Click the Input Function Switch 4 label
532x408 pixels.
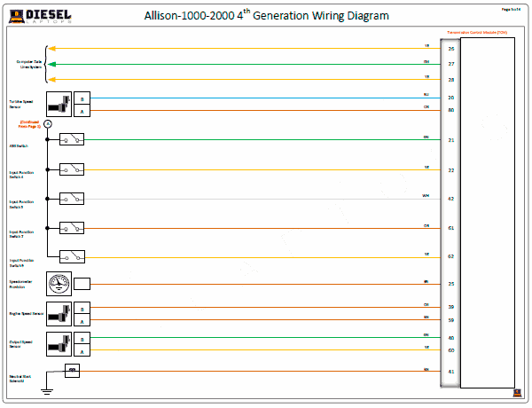(x=21, y=175)
